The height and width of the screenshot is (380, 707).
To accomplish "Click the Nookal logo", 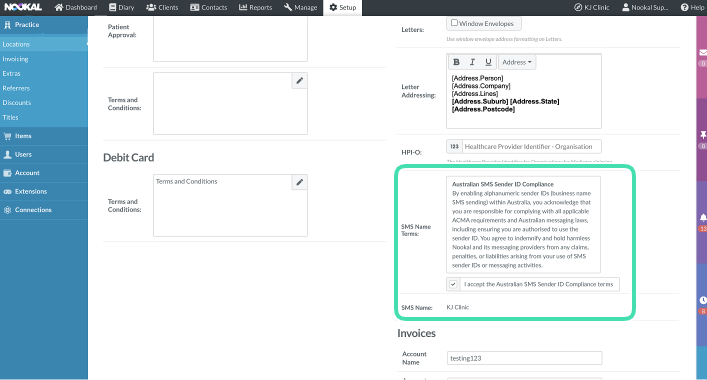I will coord(23,7).
